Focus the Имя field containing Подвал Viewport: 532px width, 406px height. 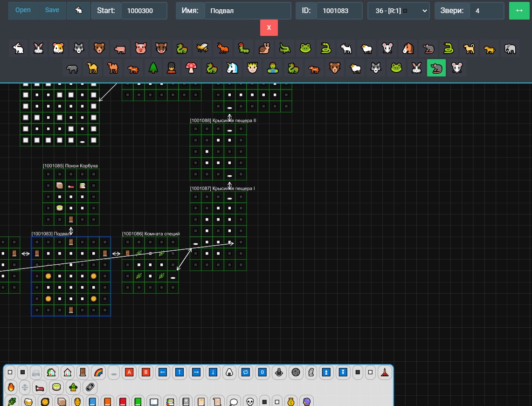(x=248, y=11)
